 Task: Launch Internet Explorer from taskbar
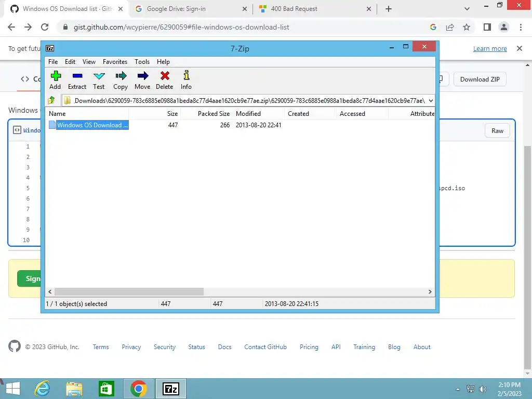tap(43, 389)
